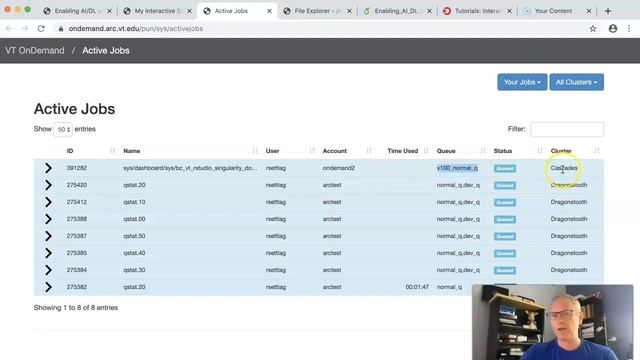The width and height of the screenshot is (640, 360).
Task: Sort table by Cluster column
Action: pos(575,151)
